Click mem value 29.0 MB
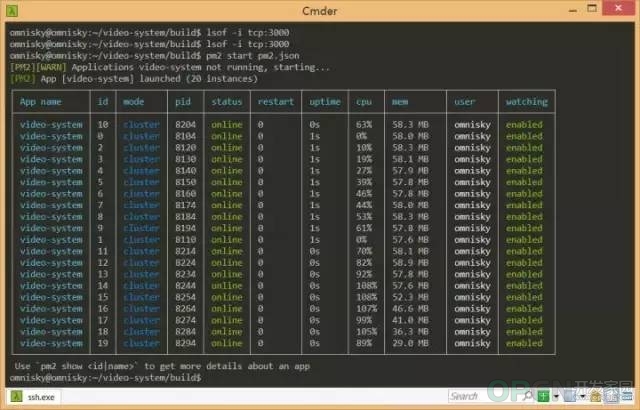640x410 pixels. 410,344
